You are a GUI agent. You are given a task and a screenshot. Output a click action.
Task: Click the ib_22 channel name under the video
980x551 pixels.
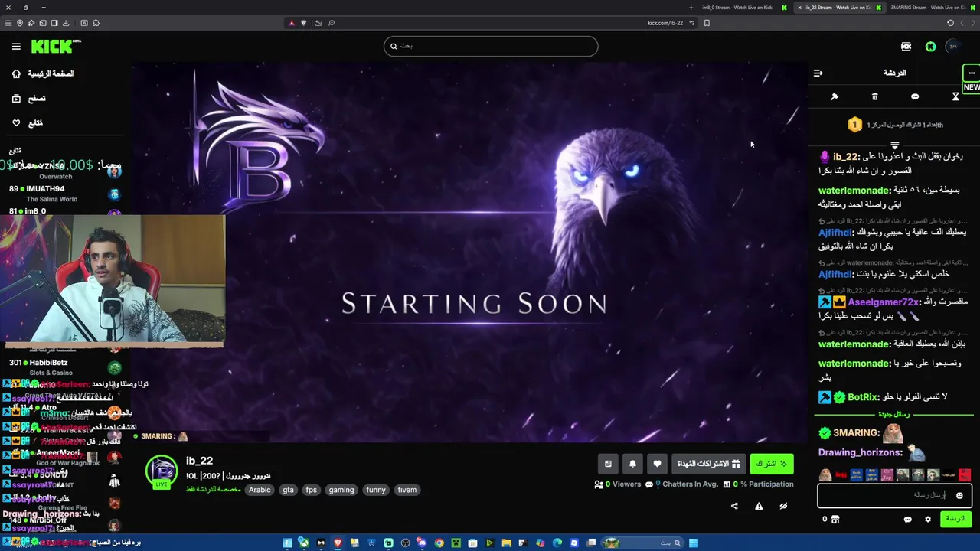(x=199, y=461)
